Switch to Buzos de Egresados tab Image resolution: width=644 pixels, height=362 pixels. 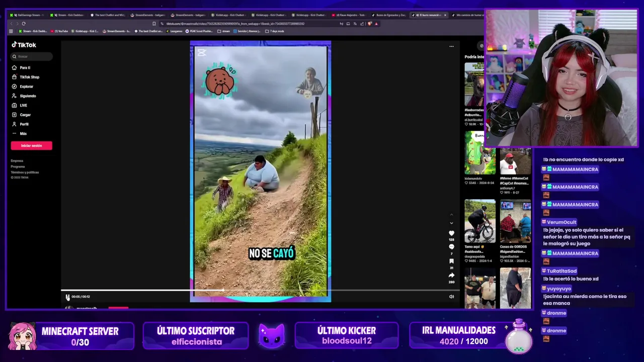pos(389,15)
